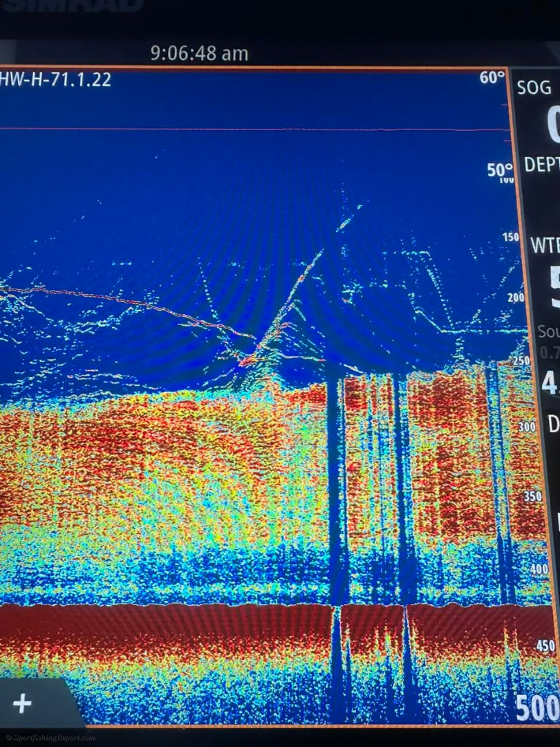This screenshot has height=747, width=560.
Task: Tap the 60° range label
Action: tap(492, 77)
